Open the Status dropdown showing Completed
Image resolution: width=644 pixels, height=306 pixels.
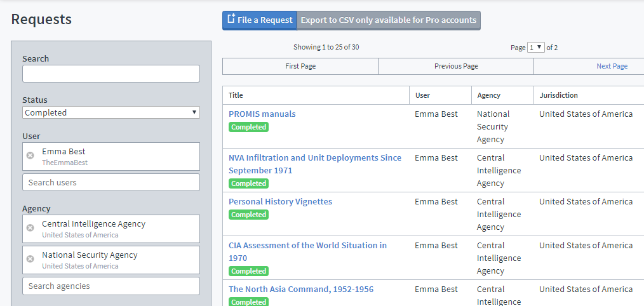point(111,112)
